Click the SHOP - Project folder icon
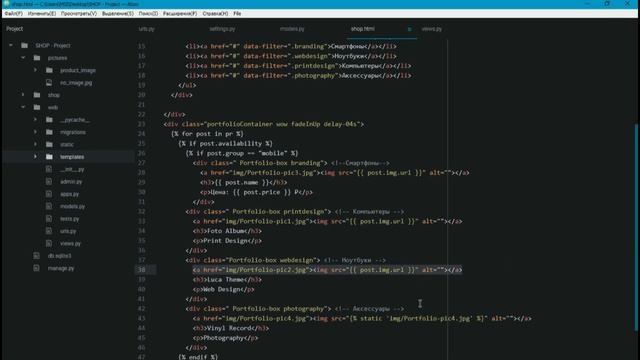This screenshot has width=640, height=360. tap(24, 45)
